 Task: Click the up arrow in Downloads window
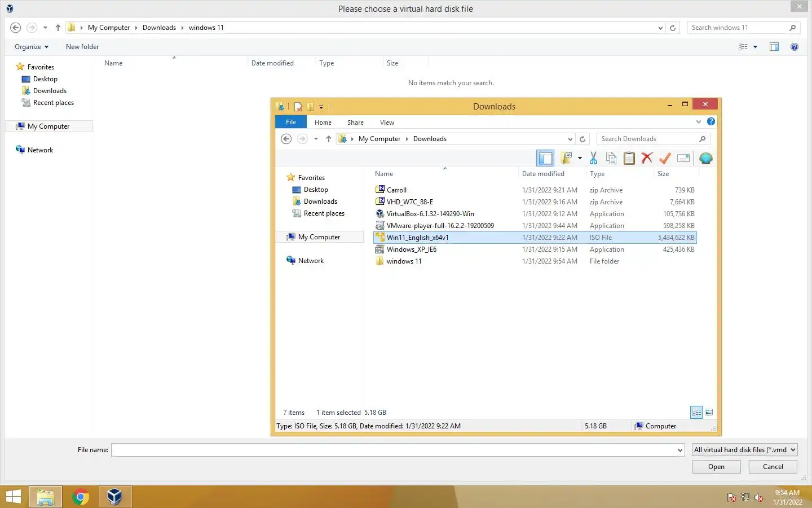point(328,139)
